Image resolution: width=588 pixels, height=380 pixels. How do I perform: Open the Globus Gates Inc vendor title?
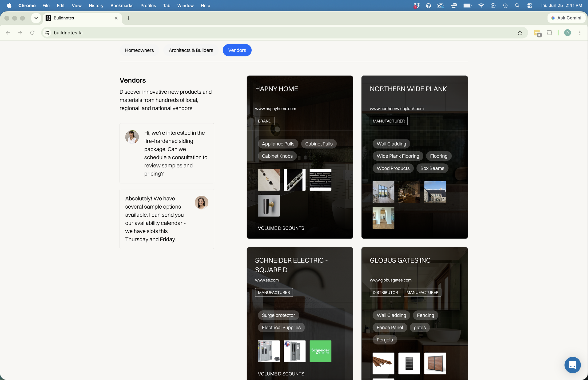pyautogui.click(x=400, y=260)
